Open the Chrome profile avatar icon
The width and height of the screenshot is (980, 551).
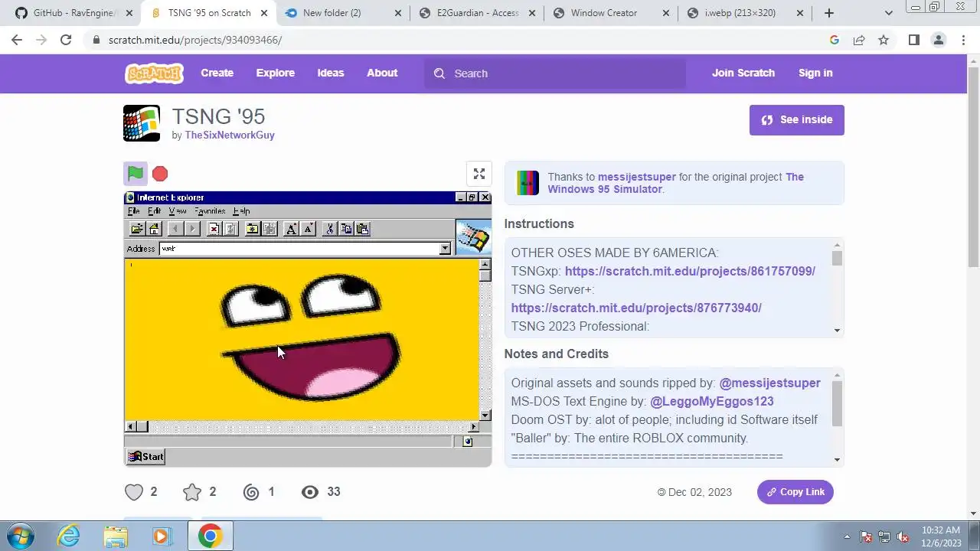pyautogui.click(x=938, y=40)
